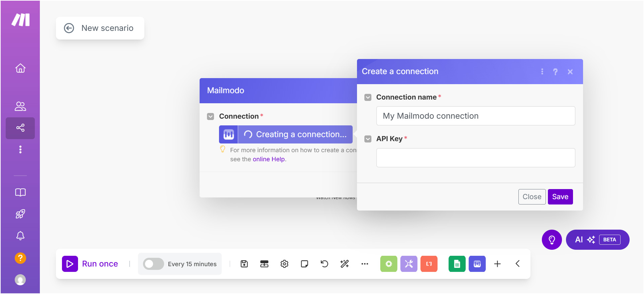Click the New scenario title
Screen dimensions: 644x294
pyautogui.click(x=108, y=28)
